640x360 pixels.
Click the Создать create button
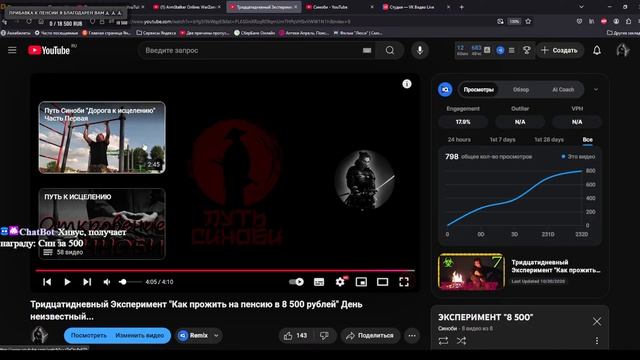pyautogui.click(x=560, y=50)
